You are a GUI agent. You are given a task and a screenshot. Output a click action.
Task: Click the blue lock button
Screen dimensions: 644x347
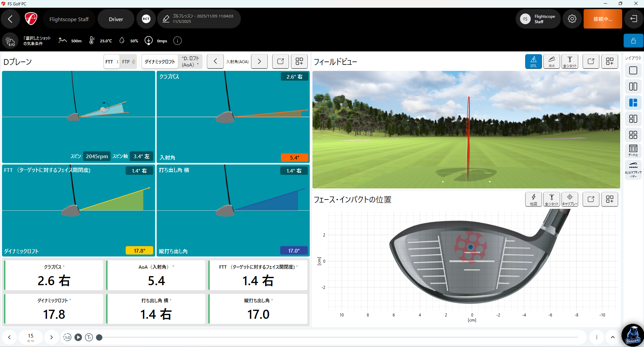pos(634,41)
